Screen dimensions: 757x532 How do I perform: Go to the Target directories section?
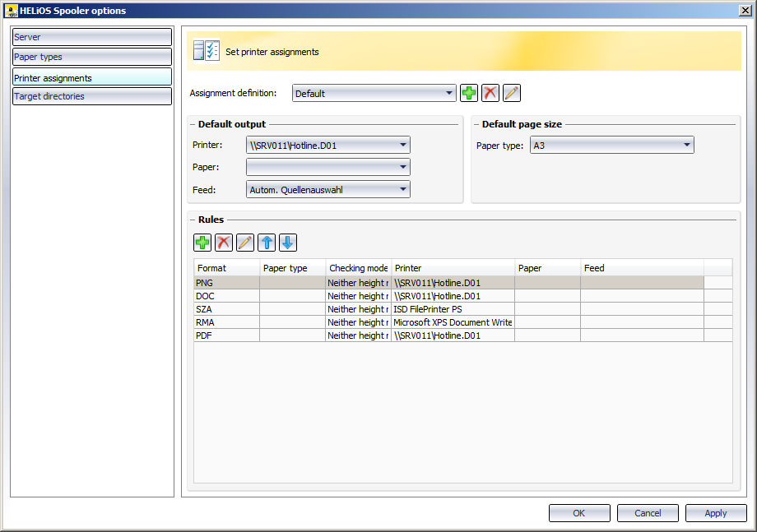coord(91,96)
